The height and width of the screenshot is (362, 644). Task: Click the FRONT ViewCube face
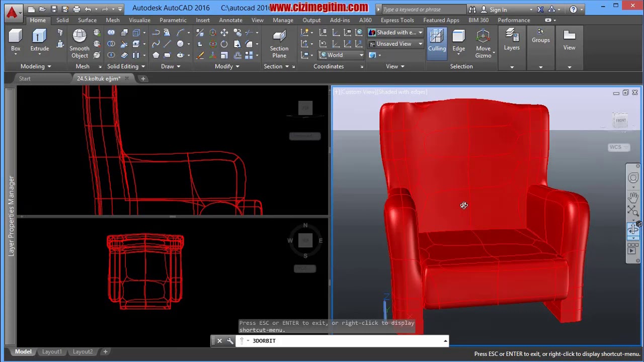pos(621,120)
